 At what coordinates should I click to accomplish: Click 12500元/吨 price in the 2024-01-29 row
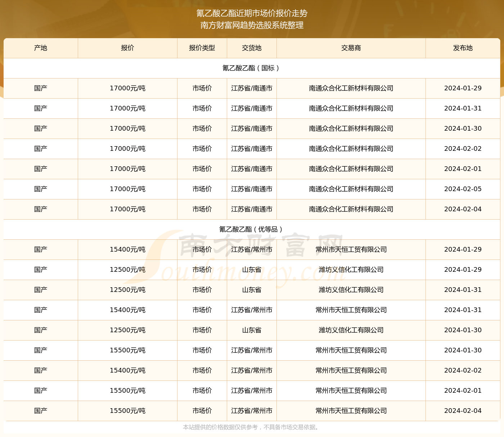tap(127, 270)
